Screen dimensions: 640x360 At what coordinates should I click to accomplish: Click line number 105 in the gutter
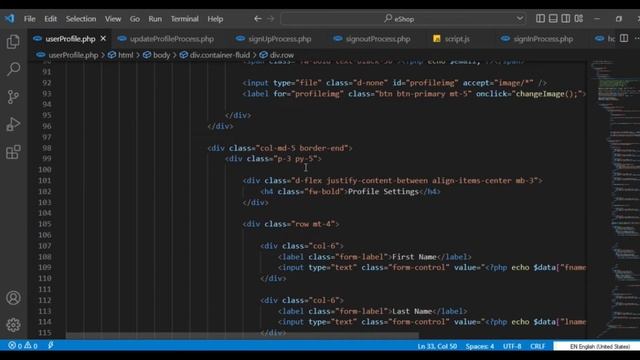pos(44,224)
